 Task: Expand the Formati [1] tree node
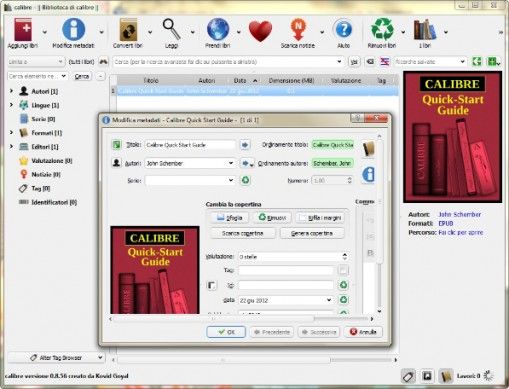[12, 133]
